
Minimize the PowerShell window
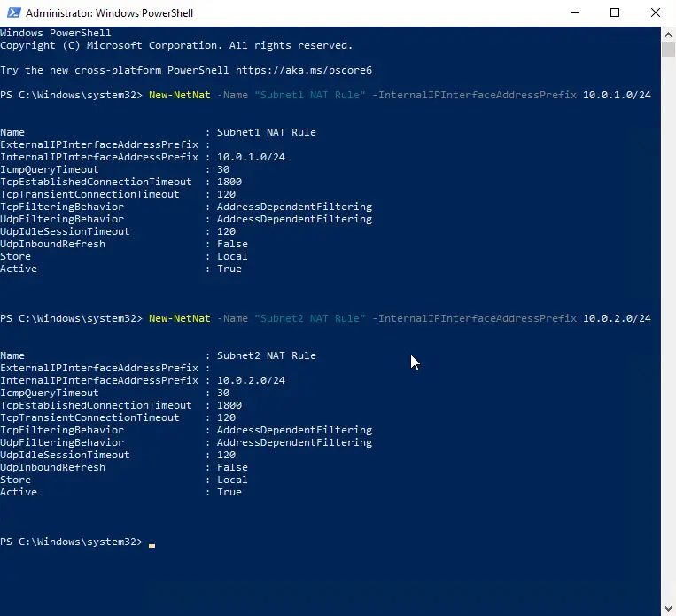click(x=575, y=13)
